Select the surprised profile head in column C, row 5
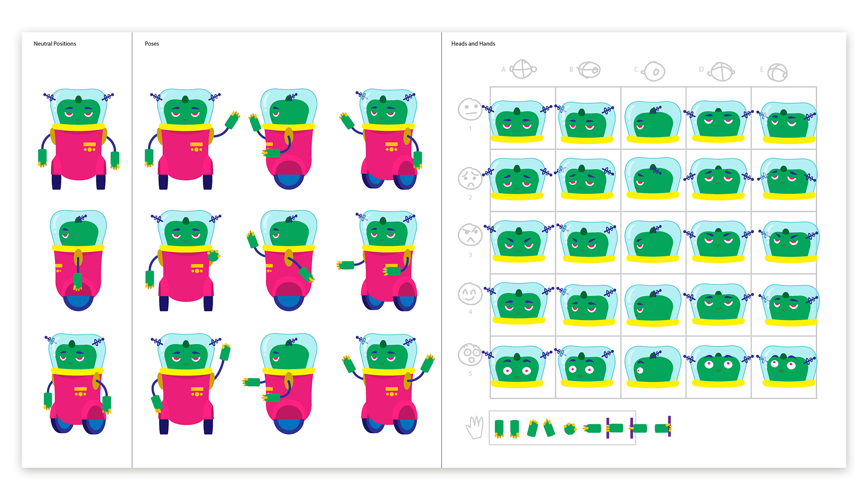The image size is (868, 500). (x=653, y=367)
